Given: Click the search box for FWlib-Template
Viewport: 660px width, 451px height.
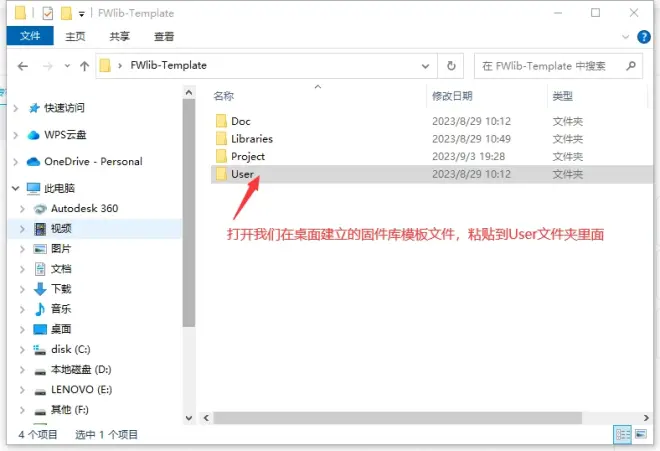Looking at the screenshot, I should [558, 66].
